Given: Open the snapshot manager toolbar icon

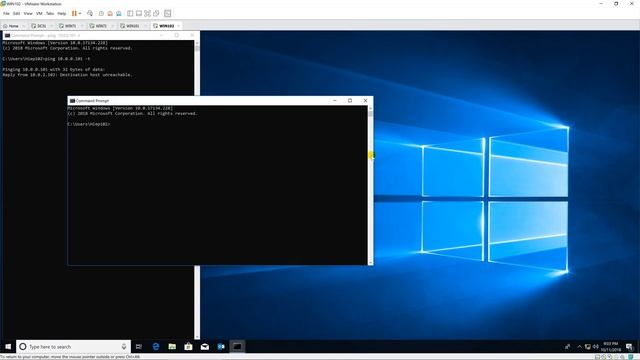Looking at the screenshot, I should click(119, 13).
